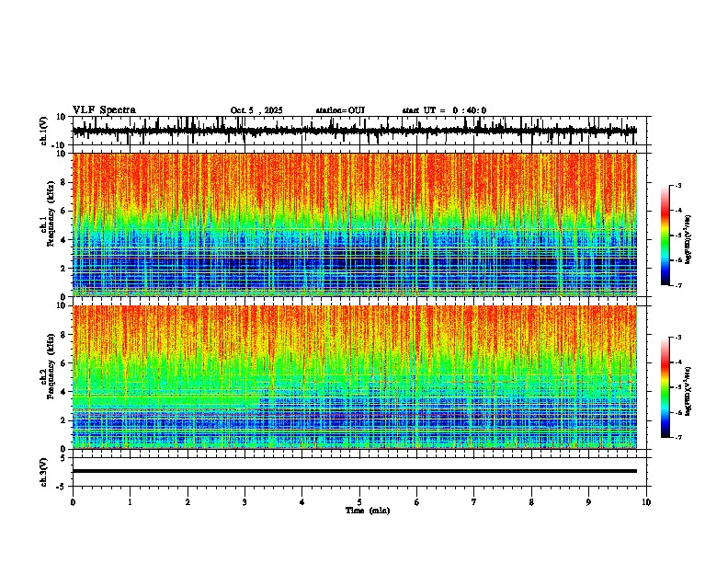This screenshot has width=728, height=563.
Task: Click the ch.1 voltage waveform trace panel
Action: (361, 131)
